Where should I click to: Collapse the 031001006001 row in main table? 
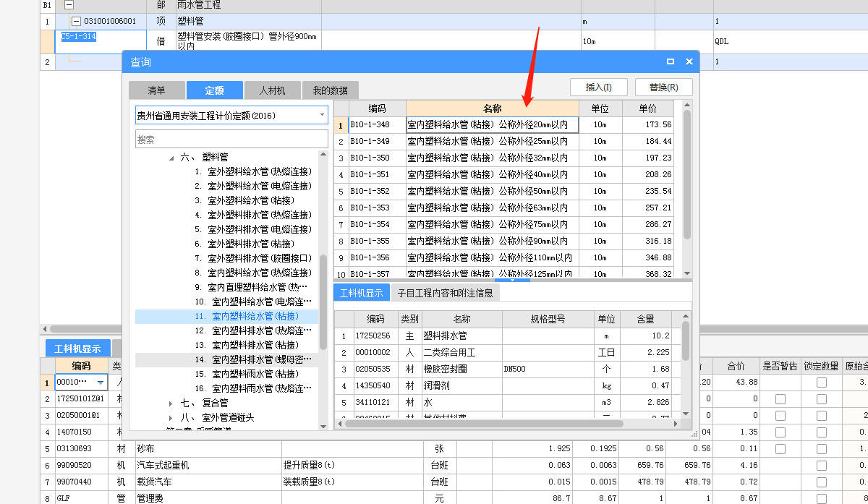76,22
